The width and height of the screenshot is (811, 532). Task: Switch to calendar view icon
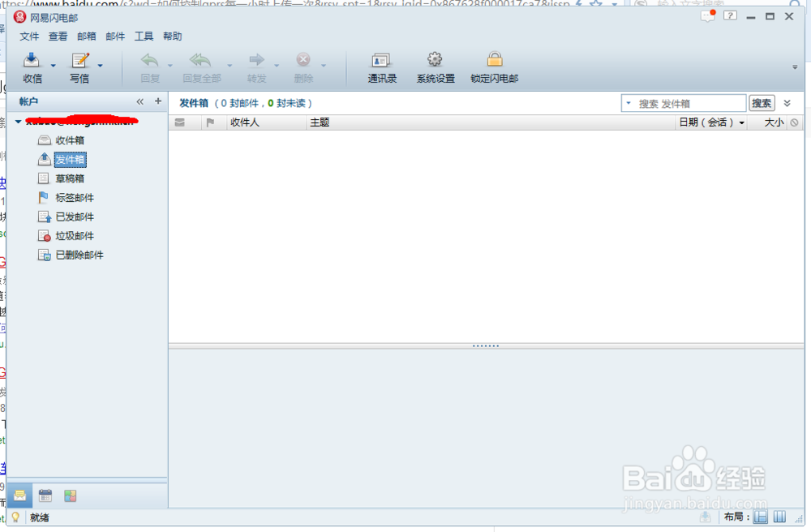click(x=45, y=496)
